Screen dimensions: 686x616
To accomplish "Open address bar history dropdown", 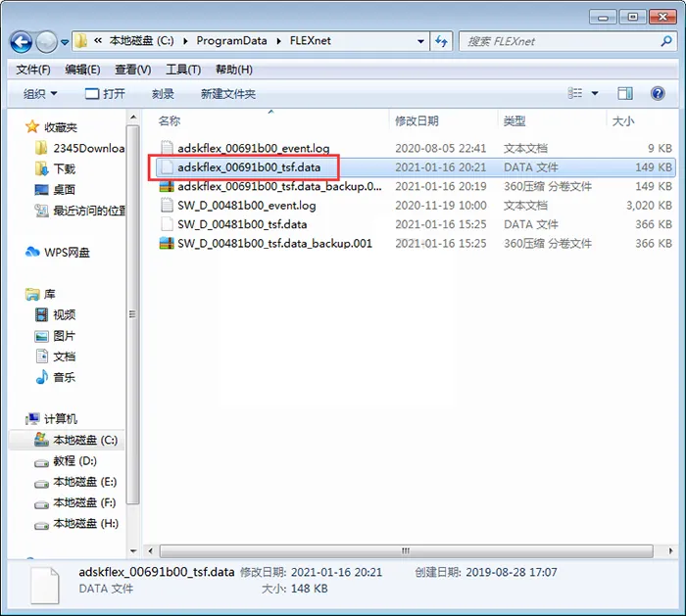I will (420, 41).
